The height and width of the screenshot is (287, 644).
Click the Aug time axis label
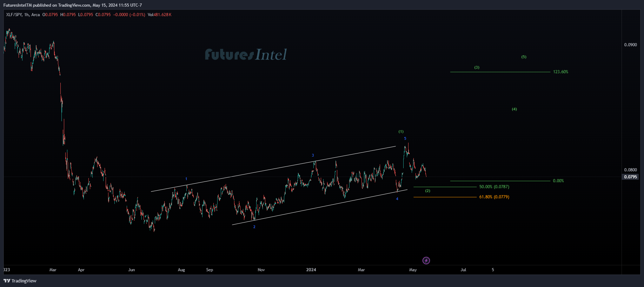click(x=181, y=270)
